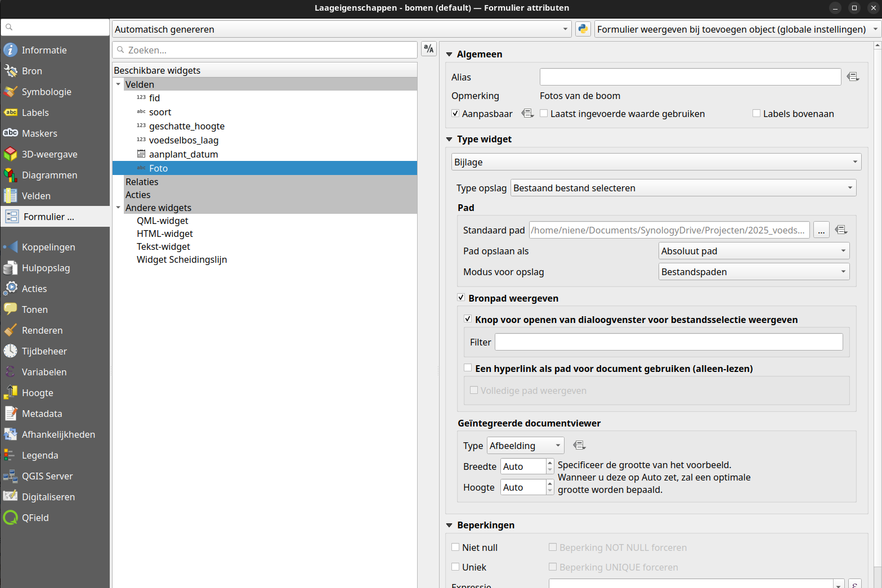The image size is (882, 588).
Task: Click the browse button for Standaard pad
Action: point(821,230)
